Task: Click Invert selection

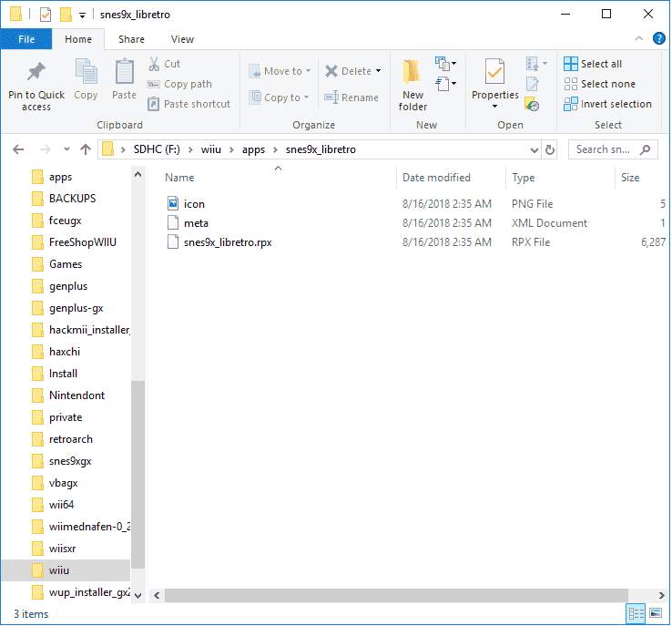Action: pos(607,104)
